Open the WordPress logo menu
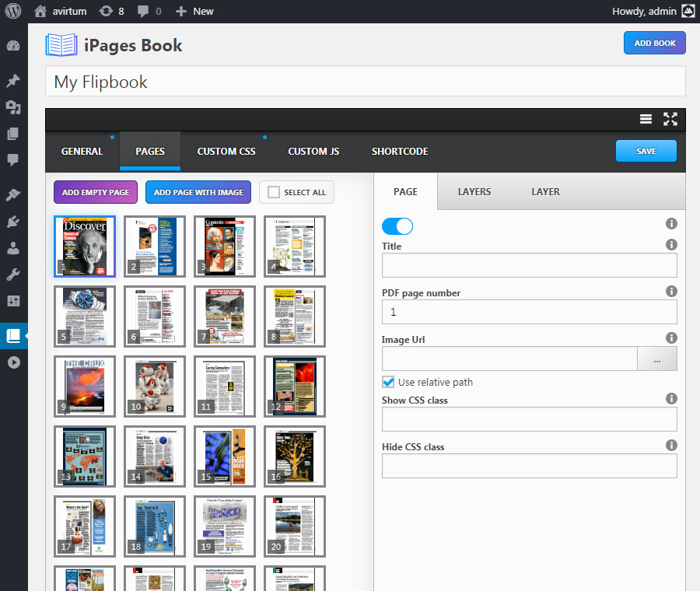 tap(13, 11)
